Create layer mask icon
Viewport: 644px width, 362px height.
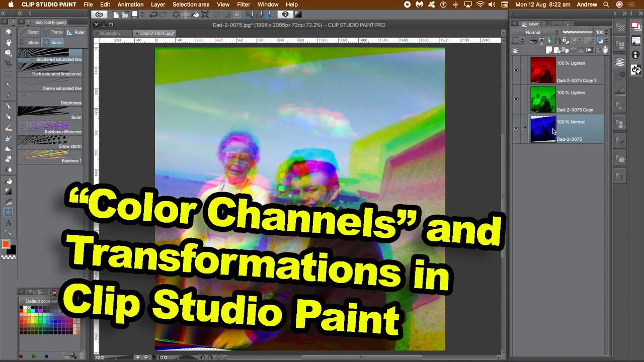pos(589,50)
